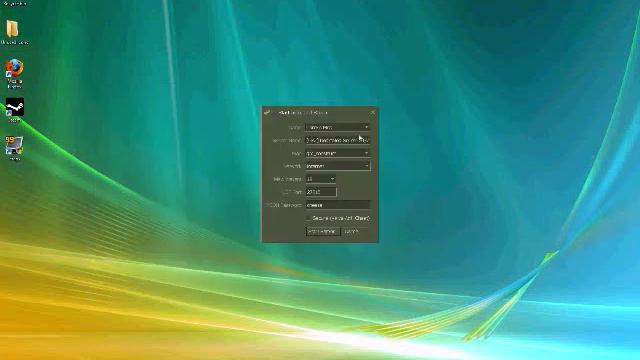This screenshot has width=640, height=360.
Task: Open the Fraps desktop shortcut with 99
Action: [x=14, y=148]
